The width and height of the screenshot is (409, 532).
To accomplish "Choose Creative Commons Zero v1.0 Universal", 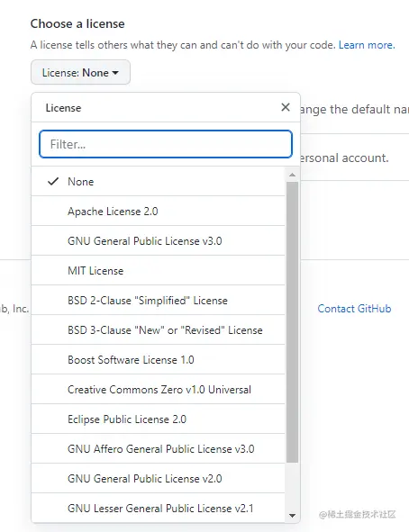I will (159, 389).
